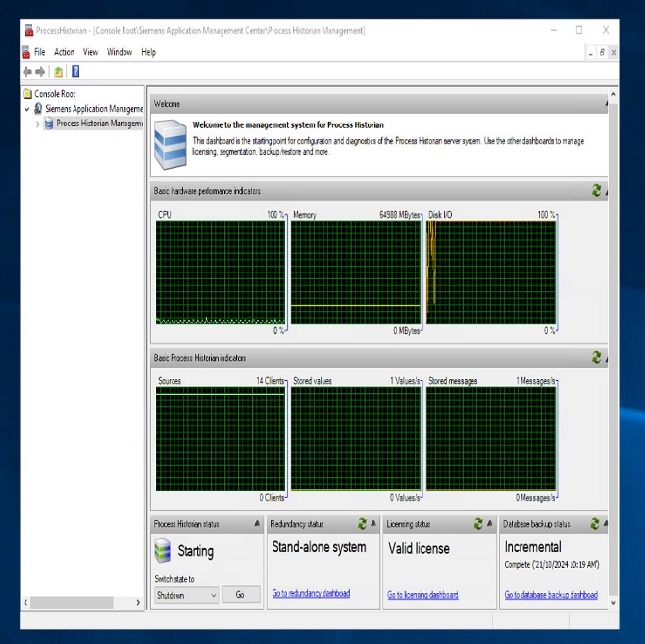Click the Stored messages graph

click(491, 439)
